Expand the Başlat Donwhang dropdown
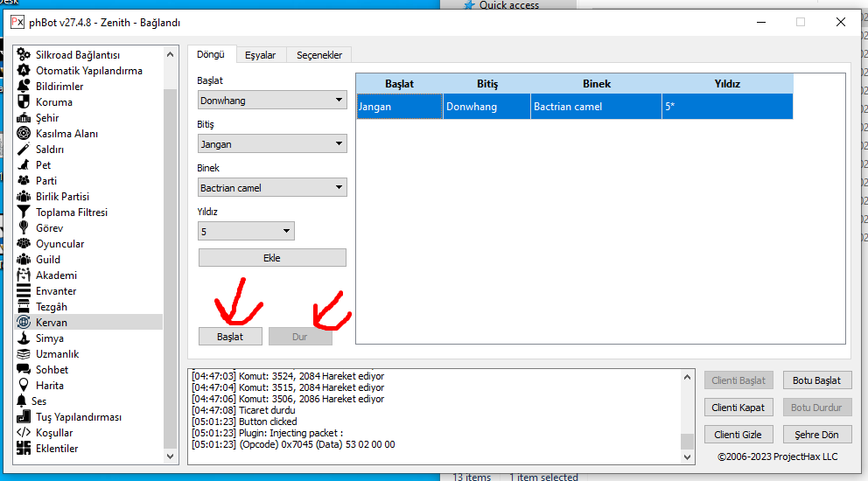This screenshot has height=481, width=868. [272, 101]
